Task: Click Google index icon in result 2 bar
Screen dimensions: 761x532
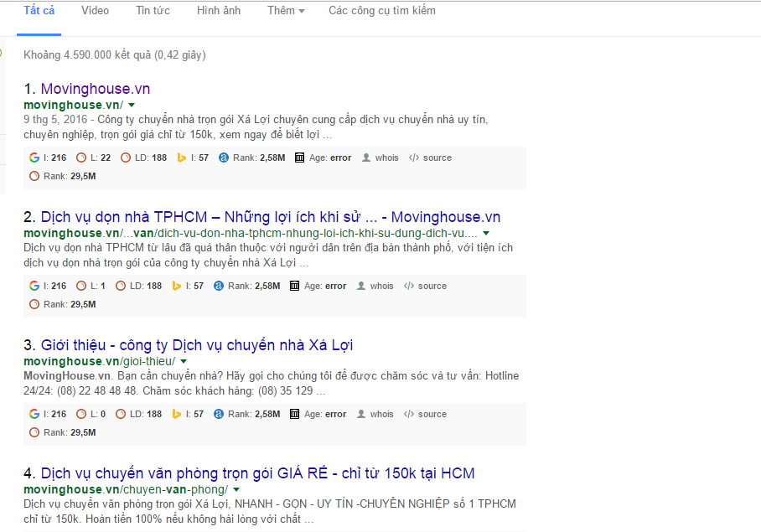Action: click(34, 286)
